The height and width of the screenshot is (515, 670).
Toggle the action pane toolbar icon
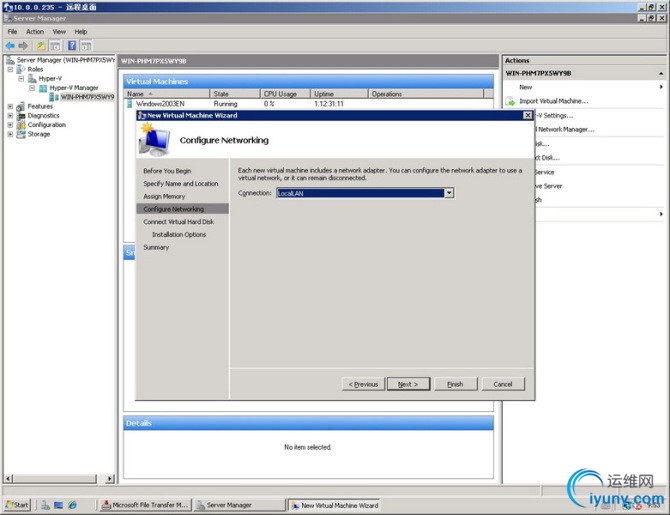click(x=86, y=46)
